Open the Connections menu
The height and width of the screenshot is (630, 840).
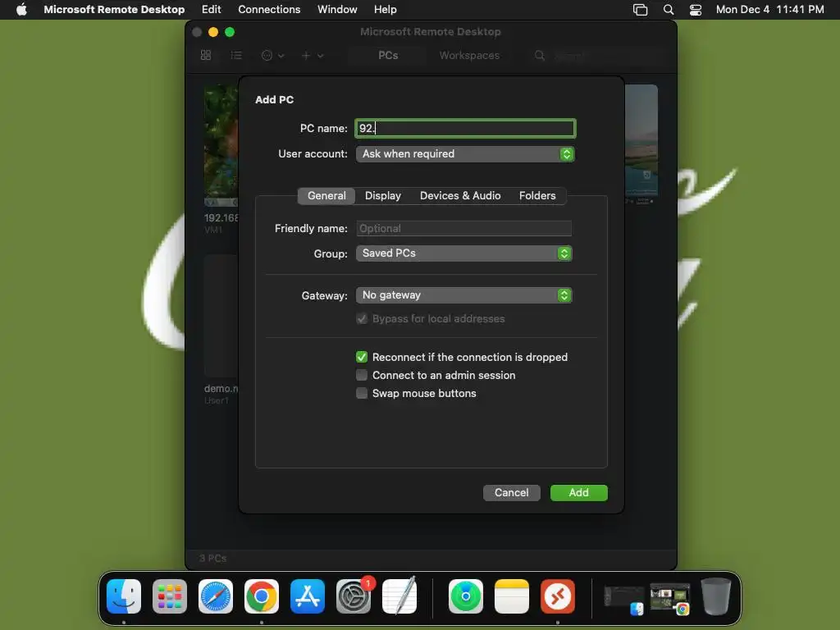[269, 9]
